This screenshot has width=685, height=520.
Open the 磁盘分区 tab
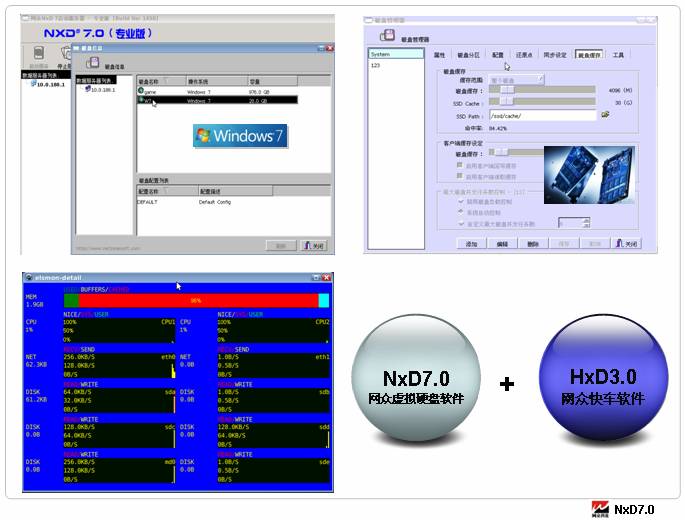coord(468,55)
